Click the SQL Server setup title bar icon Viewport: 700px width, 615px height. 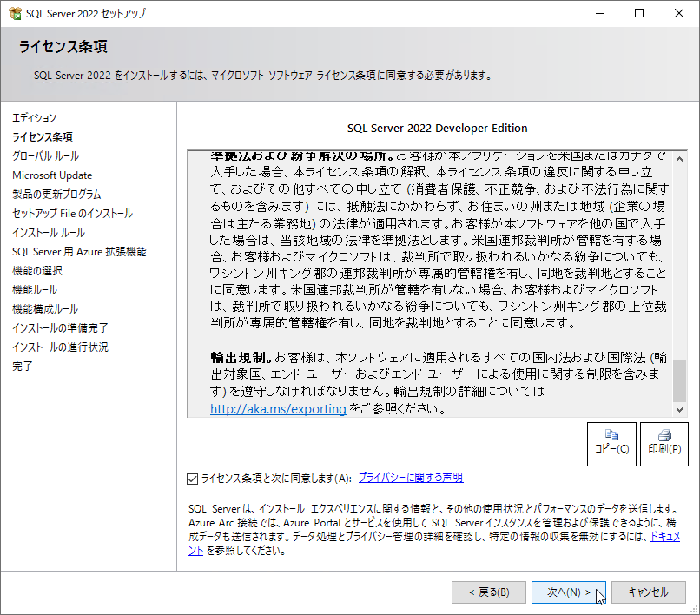15,13
